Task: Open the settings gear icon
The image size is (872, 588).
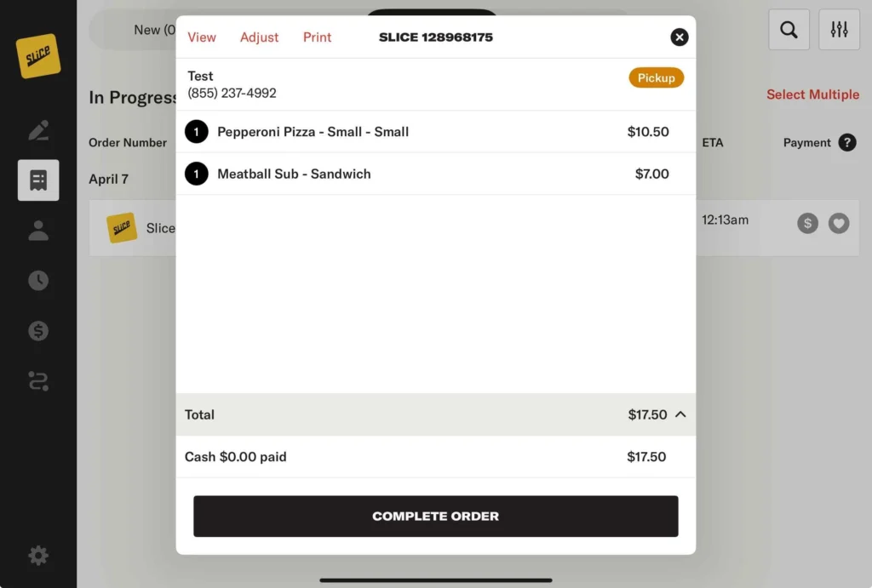Action: coord(38,556)
